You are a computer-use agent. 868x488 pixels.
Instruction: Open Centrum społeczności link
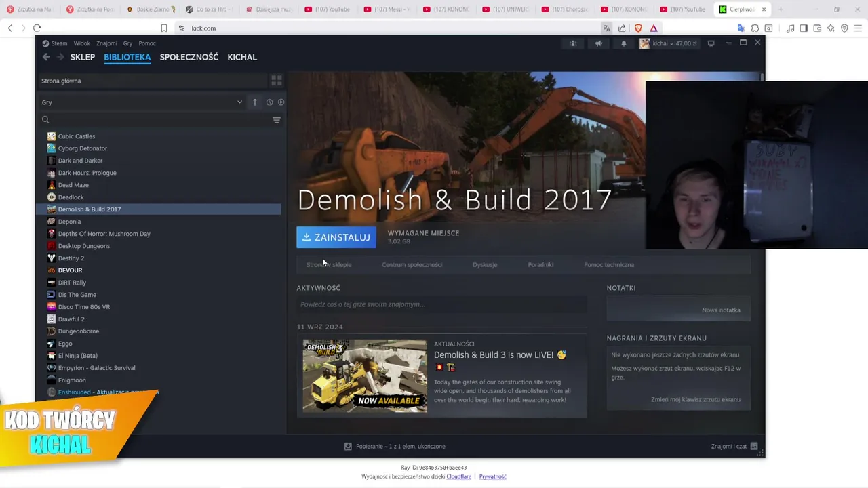point(412,264)
